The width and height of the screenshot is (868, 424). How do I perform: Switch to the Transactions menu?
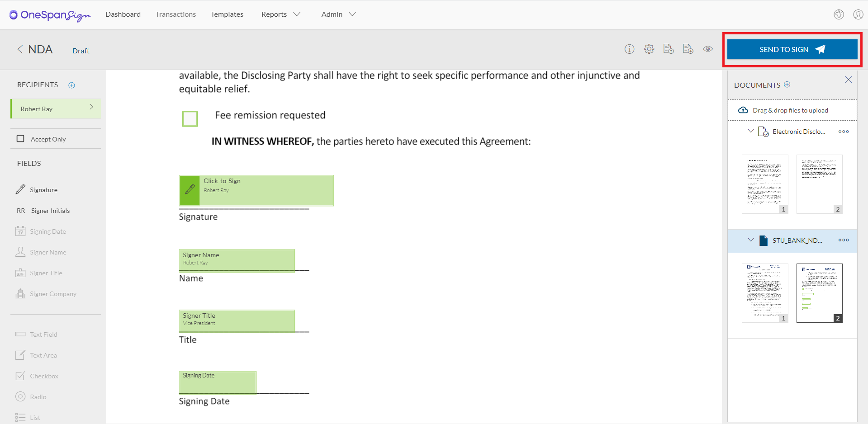(x=175, y=14)
